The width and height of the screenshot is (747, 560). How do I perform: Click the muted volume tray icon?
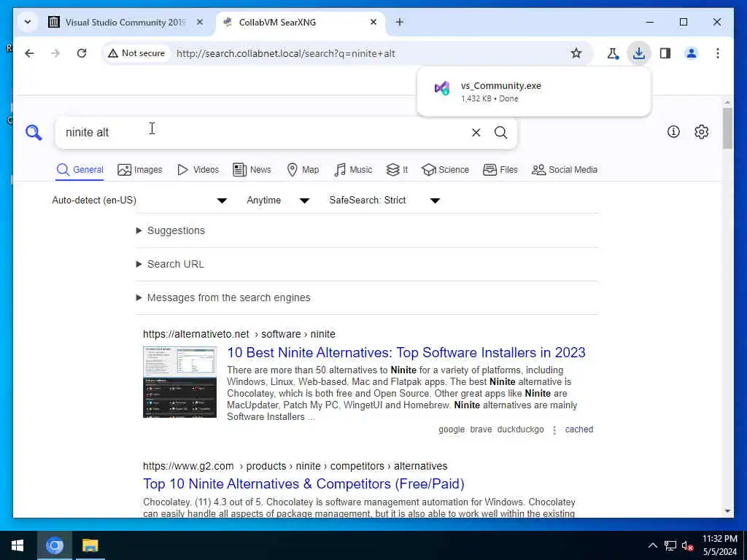pyautogui.click(x=687, y=545)
